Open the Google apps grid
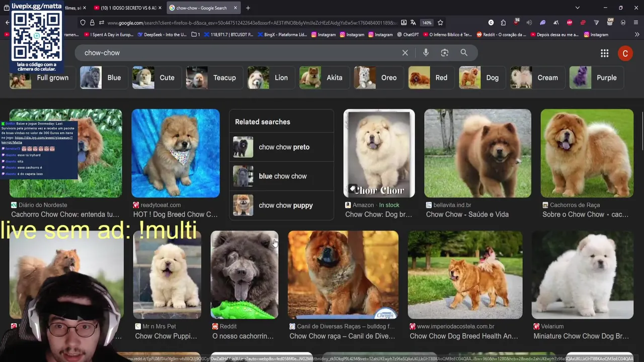 click(605, 53)
